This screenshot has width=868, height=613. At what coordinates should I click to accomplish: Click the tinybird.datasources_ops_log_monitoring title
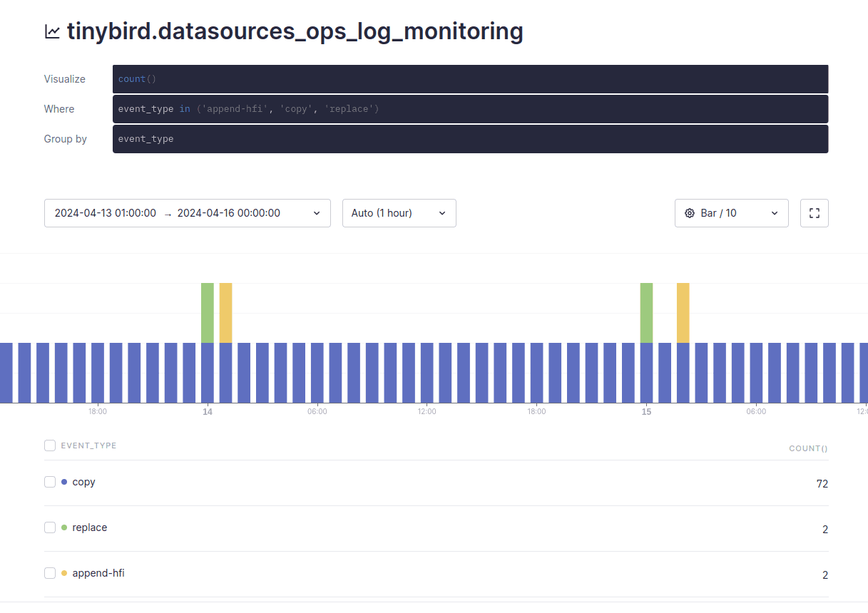(295, 32)
